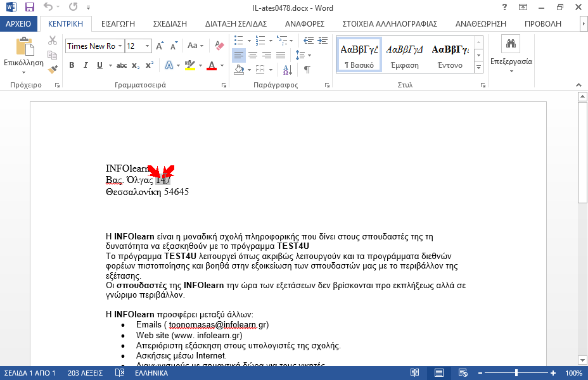
Task: Apply the Έντονο style
Action: tap(450, 54)
